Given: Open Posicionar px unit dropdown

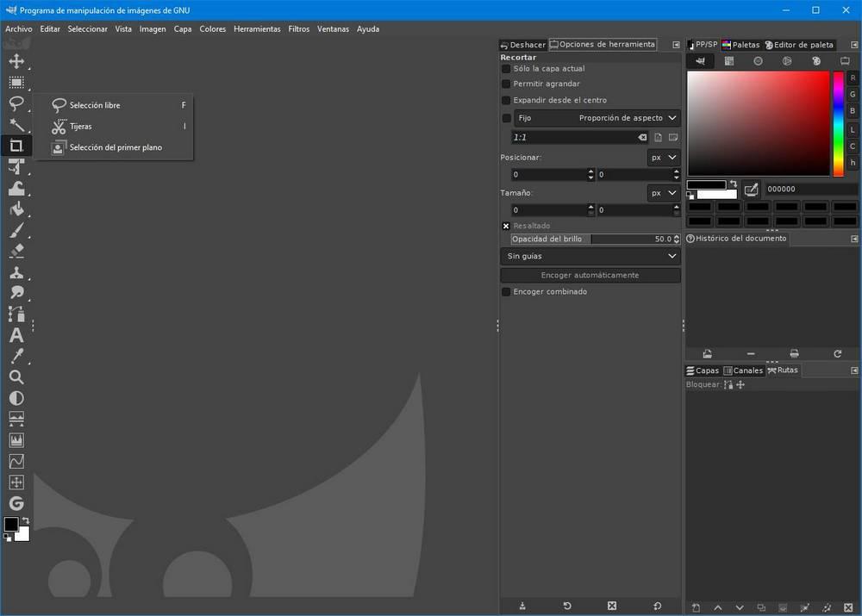Looking at the screenshot, I should coord(664,158).
